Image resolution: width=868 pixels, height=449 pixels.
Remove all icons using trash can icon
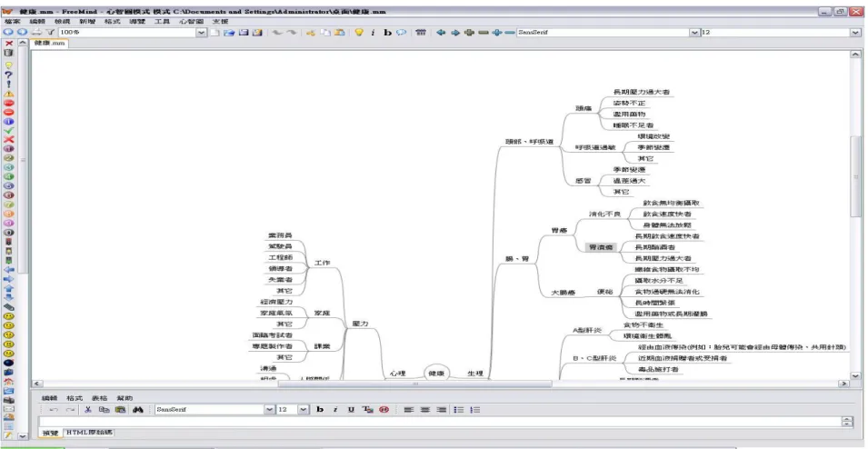coord(9,53)
